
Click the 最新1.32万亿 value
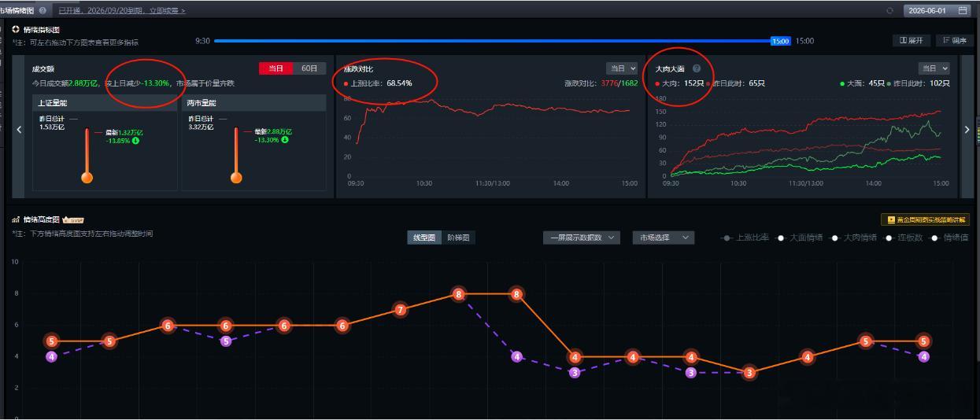coord(124,132)
